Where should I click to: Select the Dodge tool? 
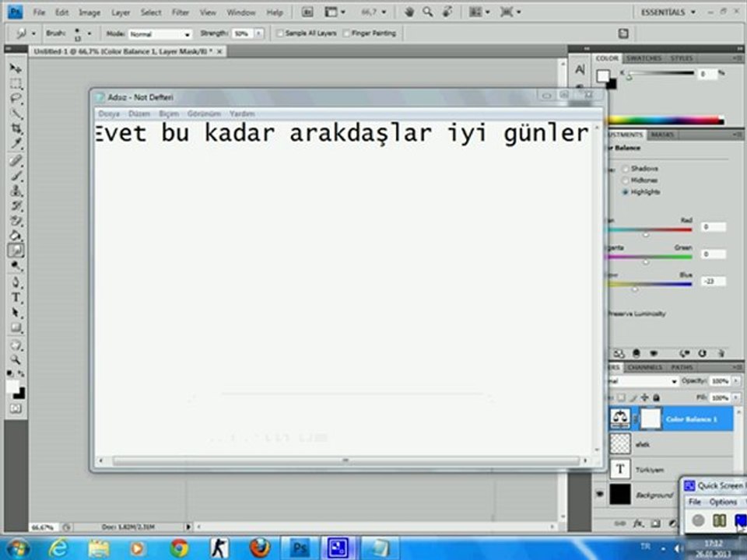point(16,266)
